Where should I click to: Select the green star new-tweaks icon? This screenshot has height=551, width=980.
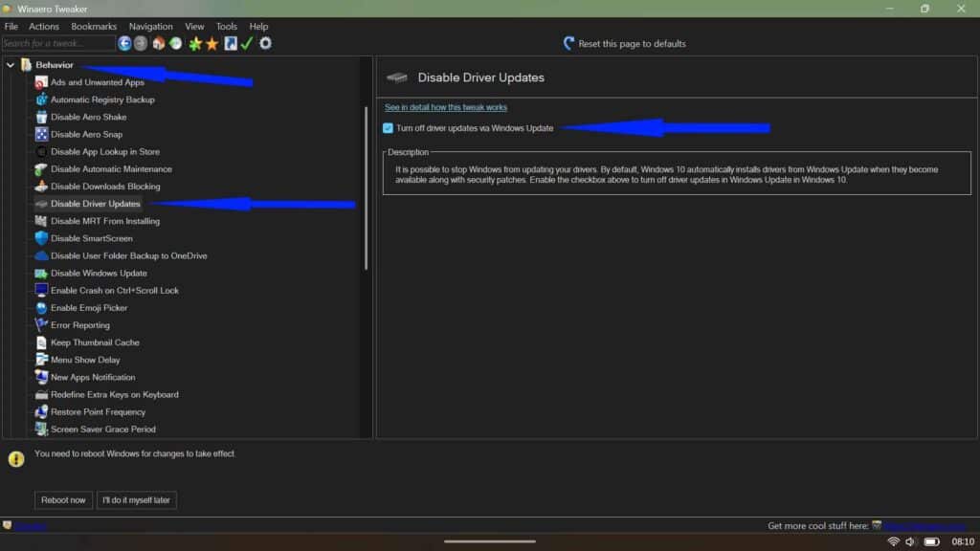tap(194, 43)
